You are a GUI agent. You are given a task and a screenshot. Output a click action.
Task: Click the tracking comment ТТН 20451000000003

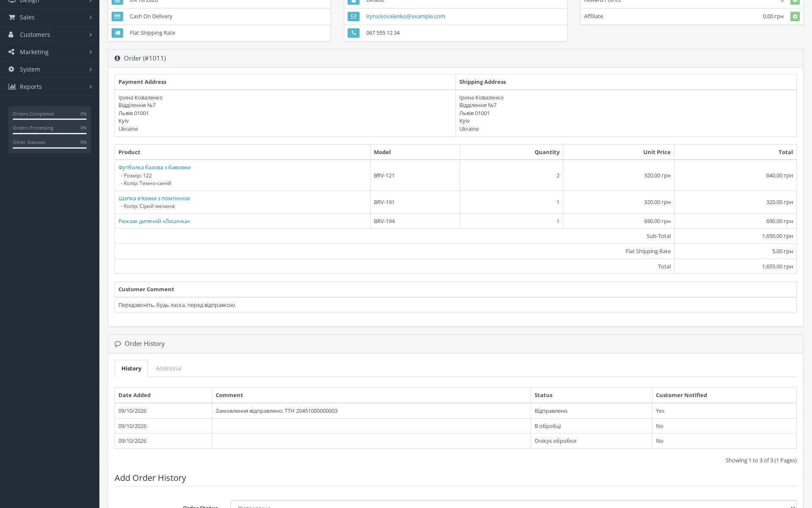(277, 411)
